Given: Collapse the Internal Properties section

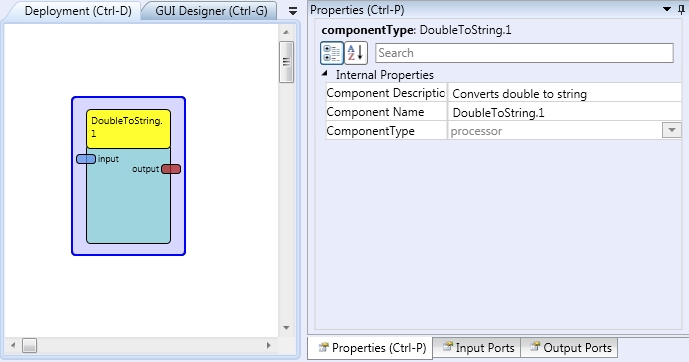Looking at the screenshot, I should pos(325,74).
